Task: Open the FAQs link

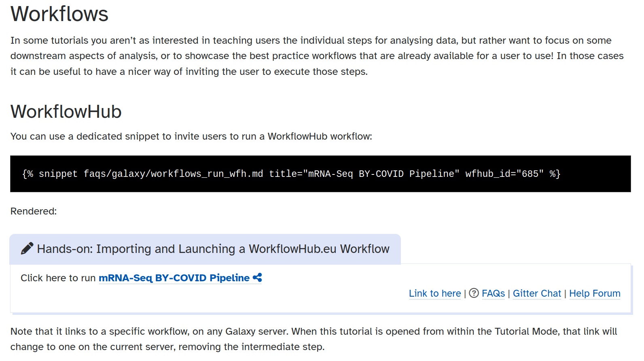Action: [x=493, y=293]
